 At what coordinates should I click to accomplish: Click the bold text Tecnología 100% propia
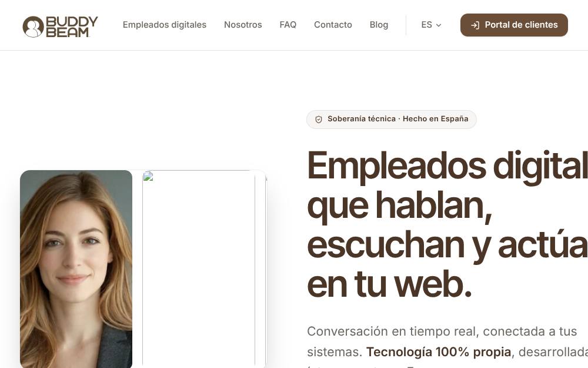pyautogui.click(x=439, y=352)
